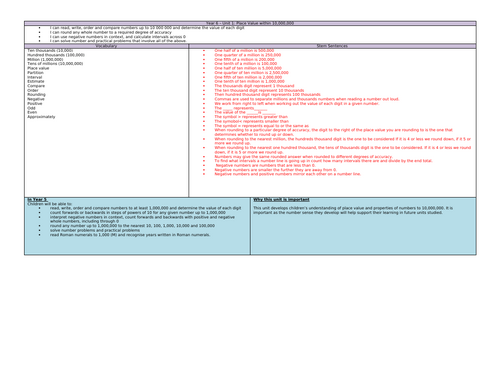Click the vocabulary word 'Negative'

coord(36,99)
